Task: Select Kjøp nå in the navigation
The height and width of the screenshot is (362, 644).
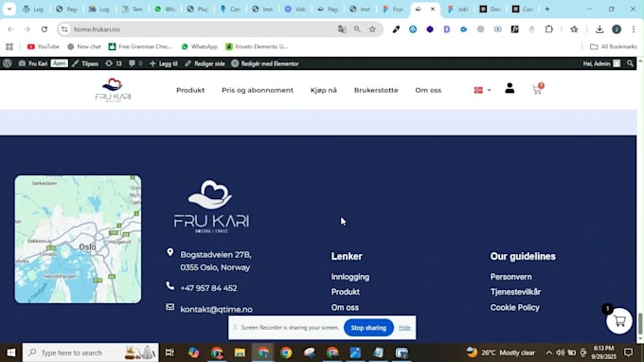Action: [324, 90]
